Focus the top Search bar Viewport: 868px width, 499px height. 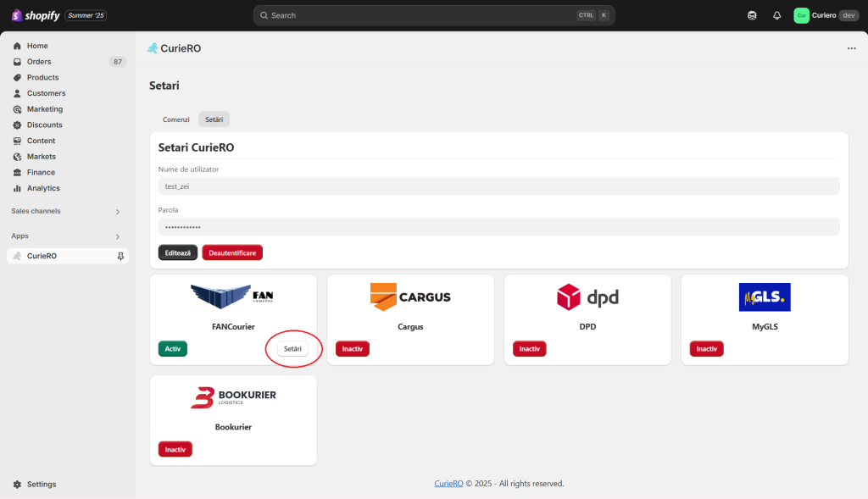click(434, 15)
